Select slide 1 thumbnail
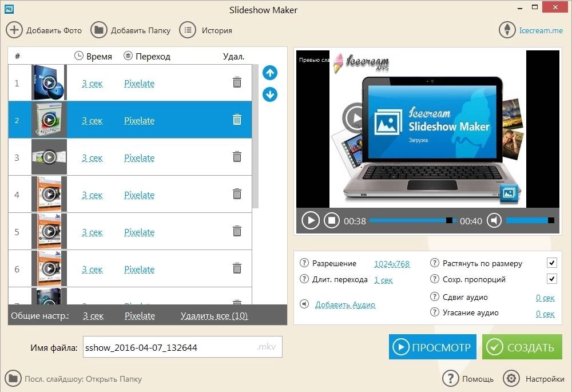Viewport: 572px width, 392px height. click(49, 82)
